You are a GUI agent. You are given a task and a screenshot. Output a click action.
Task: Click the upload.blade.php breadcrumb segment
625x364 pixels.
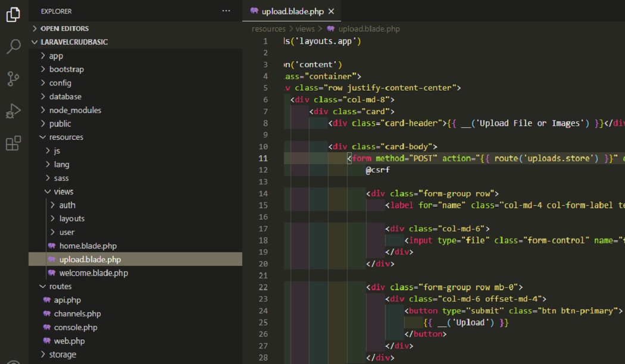368,29
